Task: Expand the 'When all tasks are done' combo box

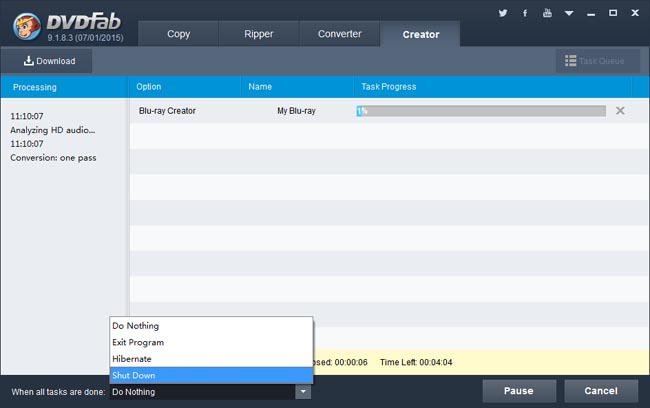Action: click(x=302, y=392)
